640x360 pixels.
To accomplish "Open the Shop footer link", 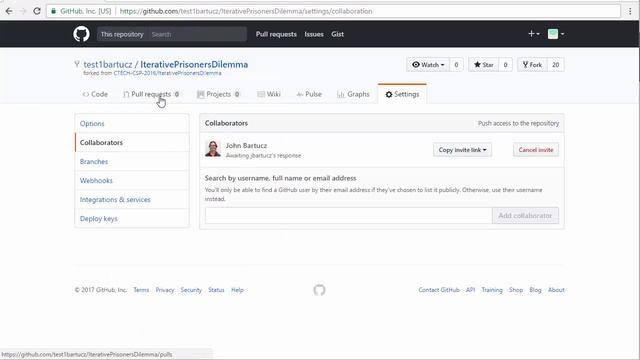I will click(516, 290).
